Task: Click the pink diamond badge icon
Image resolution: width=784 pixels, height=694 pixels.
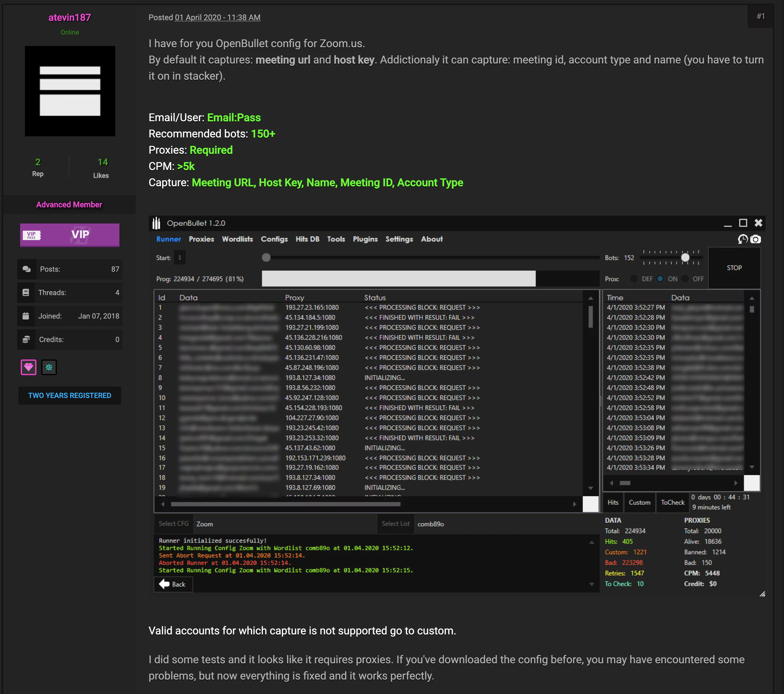Action: (28, 367)
